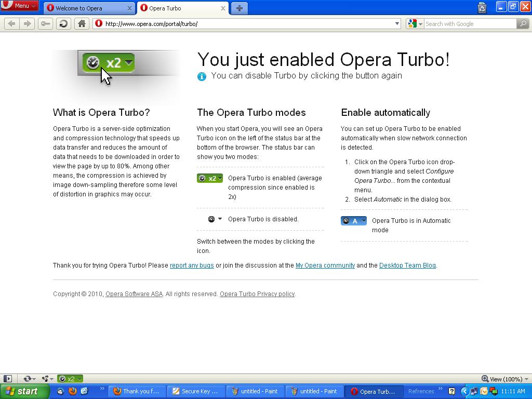This screenshot has height=399, width=532.
Task: Click the What is Opera Turbo? heading
Action: coord(101,113)
